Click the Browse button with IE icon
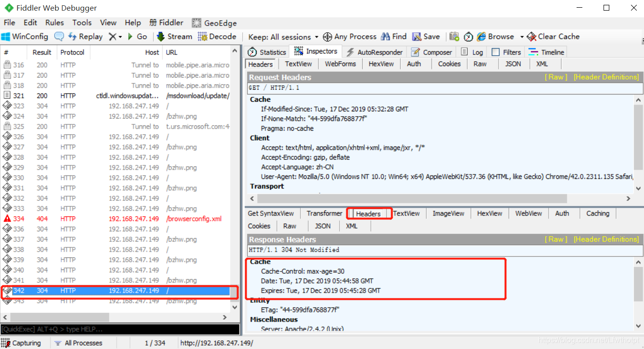The width and height of the screenshot is (644, 349). [495, 37]
